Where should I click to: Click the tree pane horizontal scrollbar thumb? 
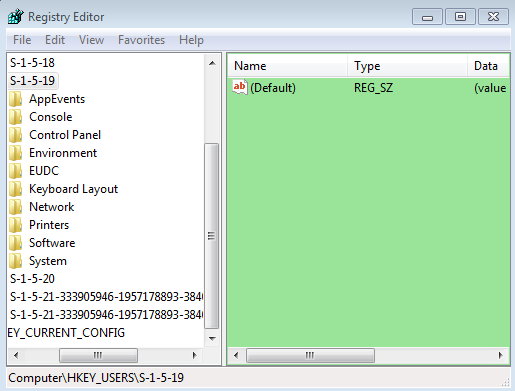(98, 355)
